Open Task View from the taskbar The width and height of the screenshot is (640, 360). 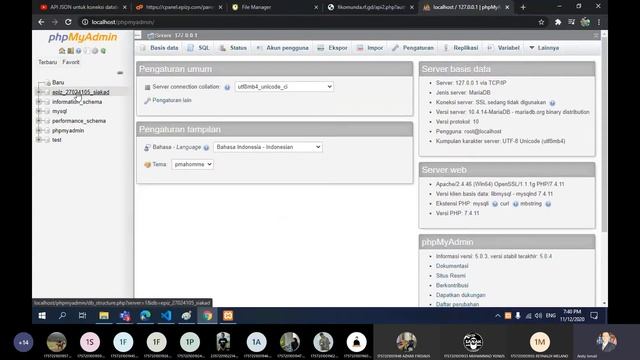pyautogui.click(x=82, y=316)
